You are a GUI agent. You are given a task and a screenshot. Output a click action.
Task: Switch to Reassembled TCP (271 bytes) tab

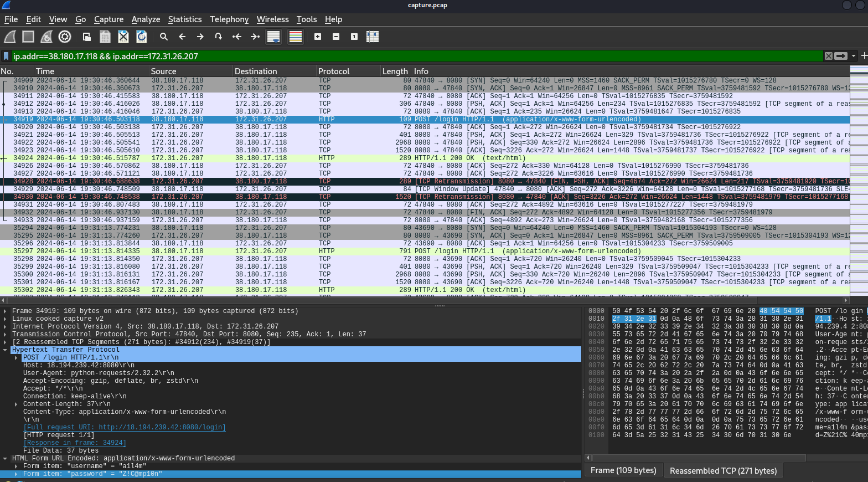pos(723,471)
